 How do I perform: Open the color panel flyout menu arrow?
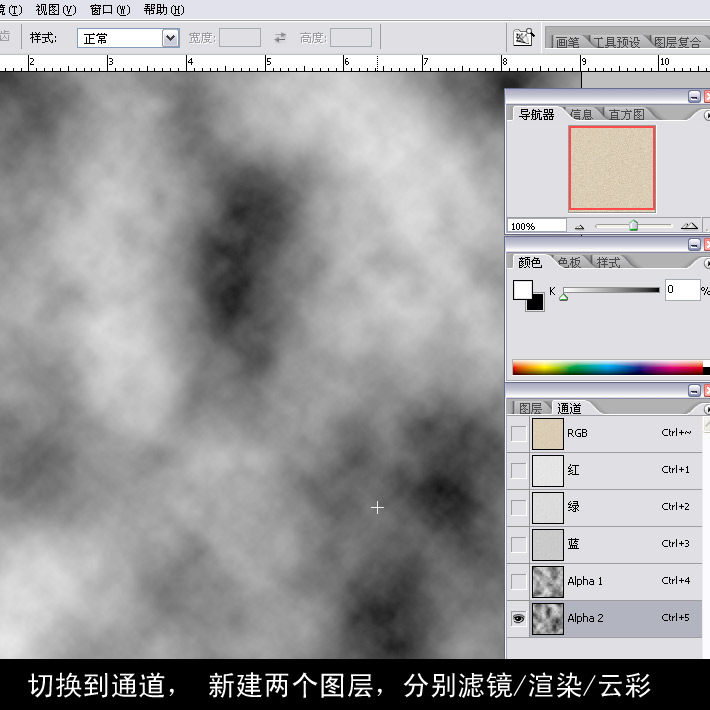707,263
